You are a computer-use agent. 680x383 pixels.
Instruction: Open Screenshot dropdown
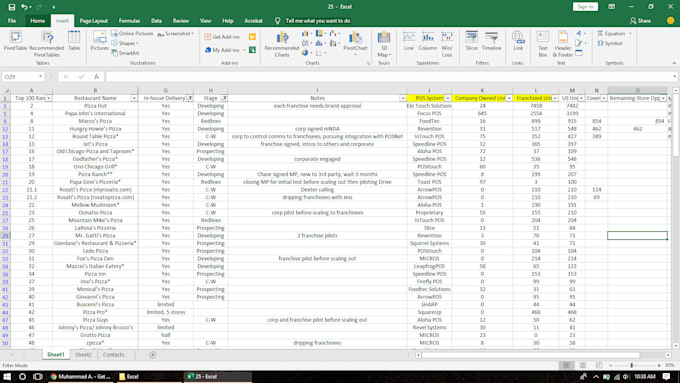coord(175,33)
